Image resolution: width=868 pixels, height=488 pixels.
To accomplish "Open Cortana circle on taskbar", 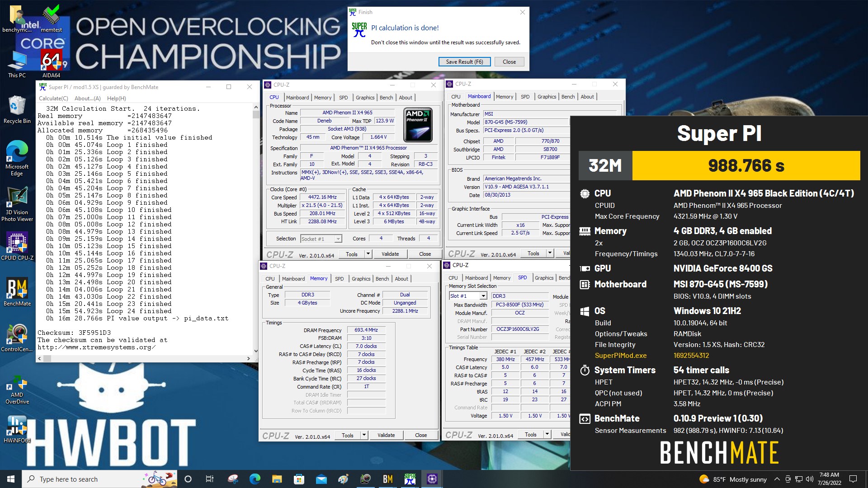I will pyautogui.click(x=188, y=479).
